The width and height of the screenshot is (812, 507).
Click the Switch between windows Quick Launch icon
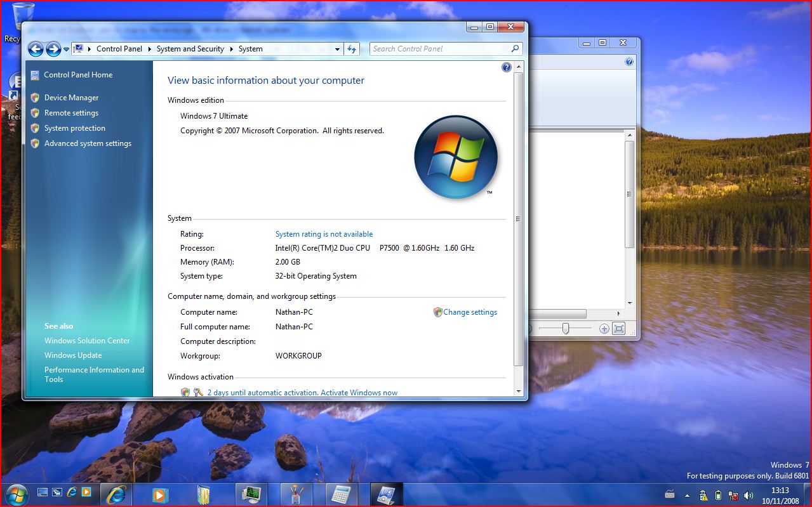[57, 492]
